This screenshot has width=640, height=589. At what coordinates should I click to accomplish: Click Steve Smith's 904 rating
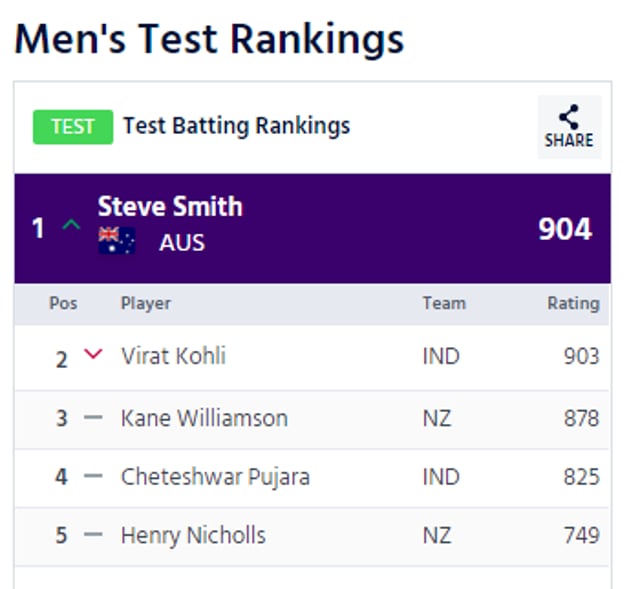[x=565, y=229]
